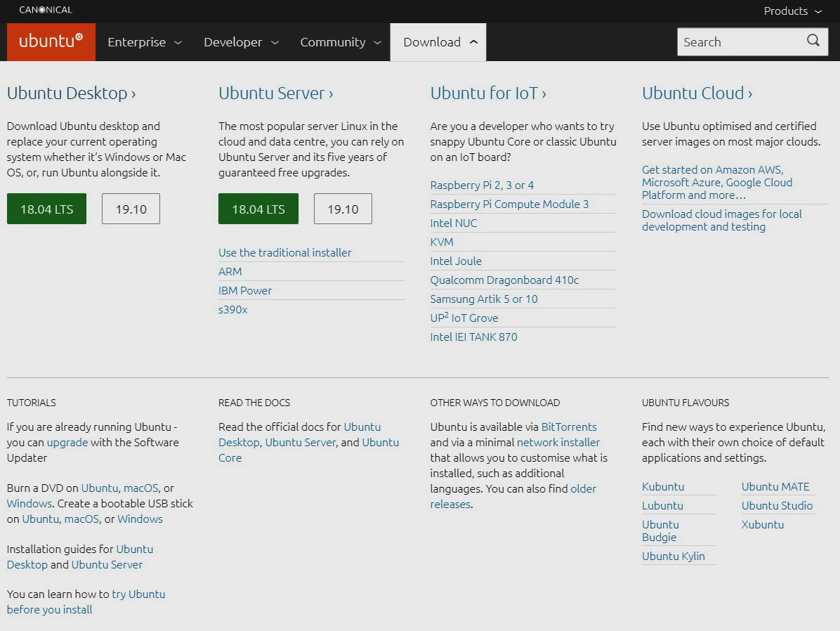
Task: Open the Developer menu
Action: 241,42
